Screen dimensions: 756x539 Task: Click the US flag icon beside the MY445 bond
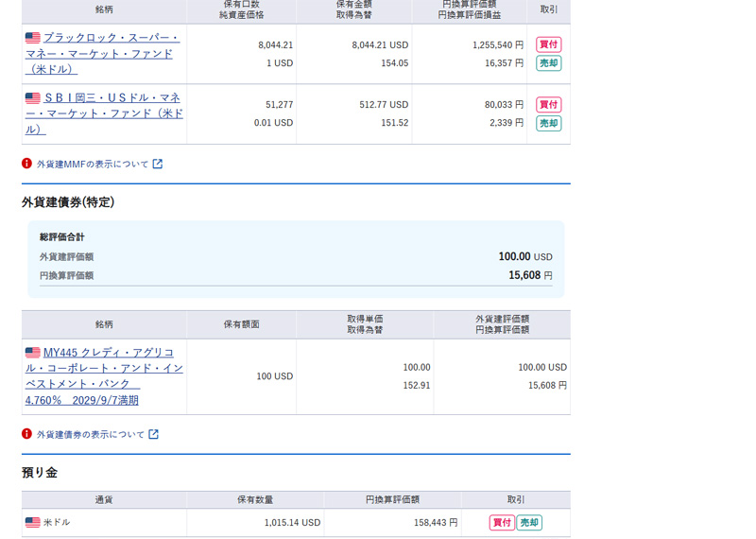click(33, 353)
